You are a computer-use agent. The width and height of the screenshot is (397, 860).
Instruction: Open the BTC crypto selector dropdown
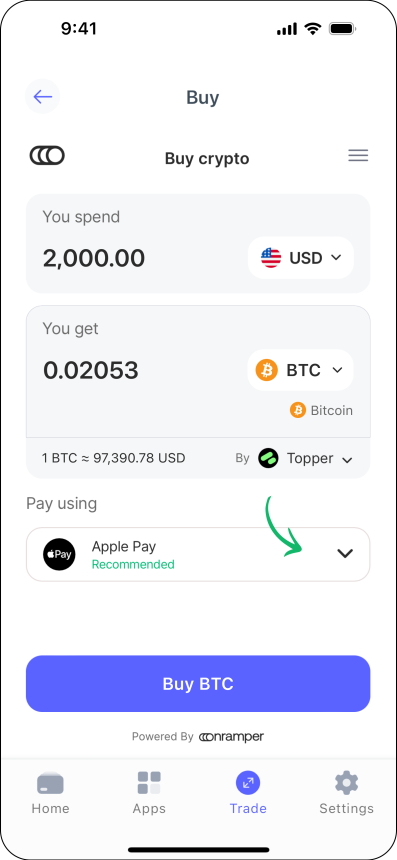pos(300,370)
